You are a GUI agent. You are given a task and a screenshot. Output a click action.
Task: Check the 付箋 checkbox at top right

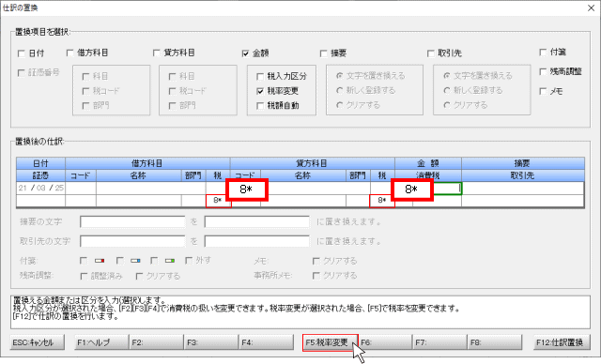(x=543, y=52)
